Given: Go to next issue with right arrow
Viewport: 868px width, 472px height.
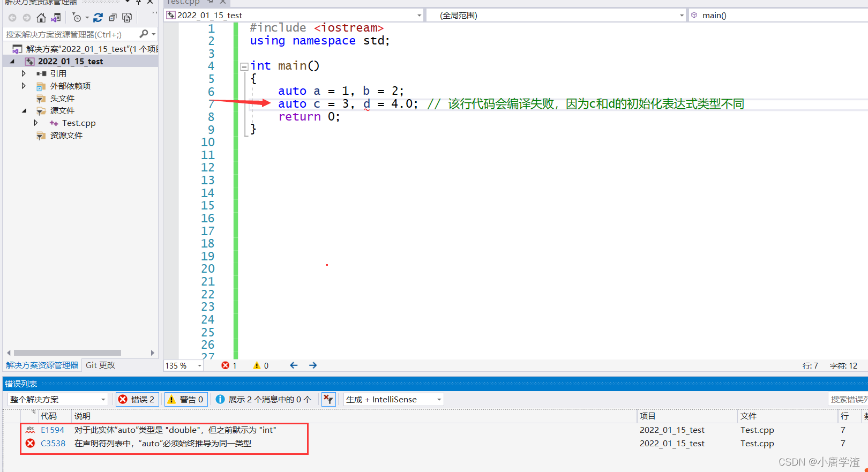Looking at the screenshot, I should click(x=313, y=365).
